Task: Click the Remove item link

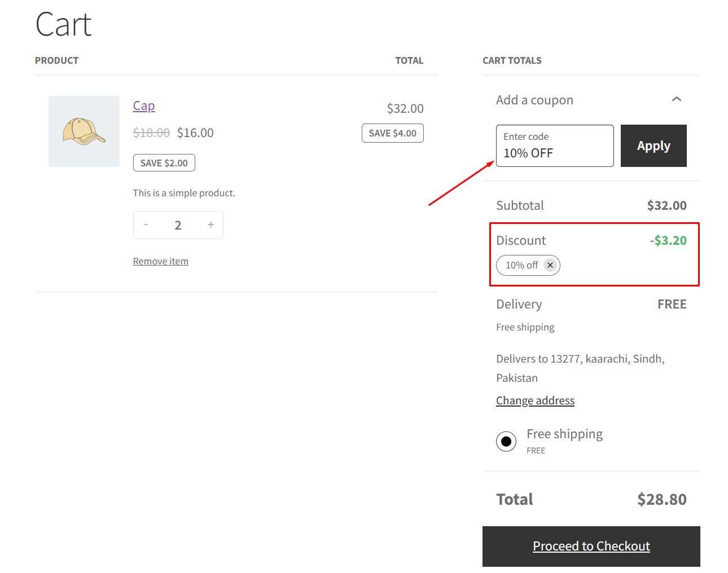Action: [161, 261]
